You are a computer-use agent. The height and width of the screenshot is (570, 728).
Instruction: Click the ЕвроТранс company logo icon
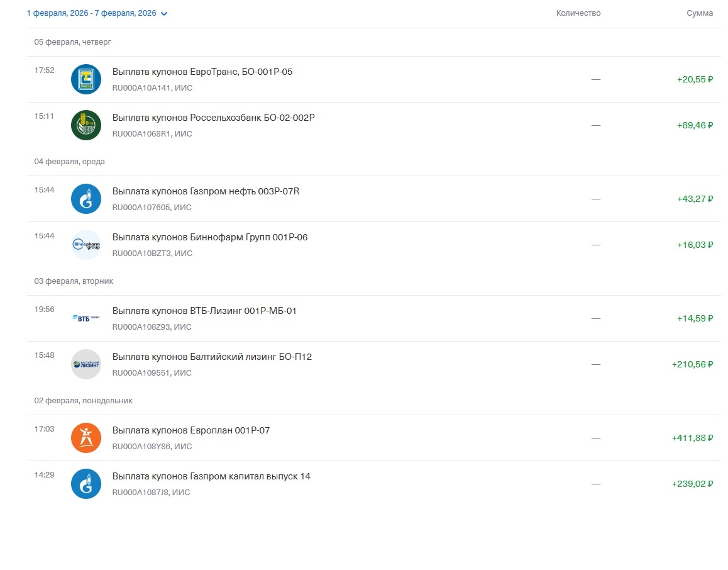point(86,79)
